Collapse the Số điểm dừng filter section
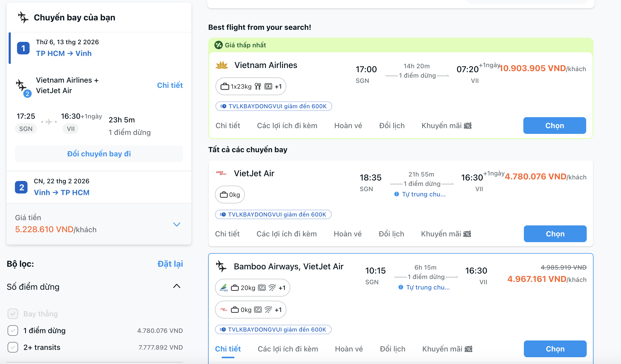This screenshot has width=621, height=364. tap(177, 286)
